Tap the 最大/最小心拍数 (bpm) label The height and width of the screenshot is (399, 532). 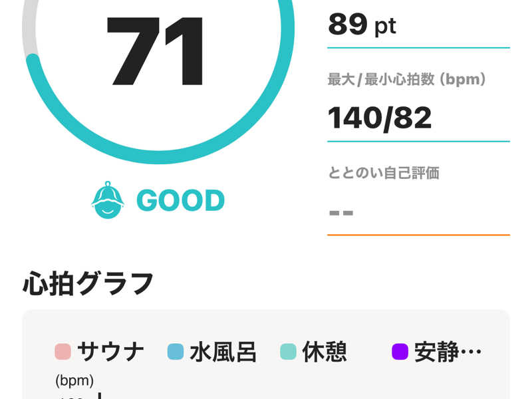(407, 79)
